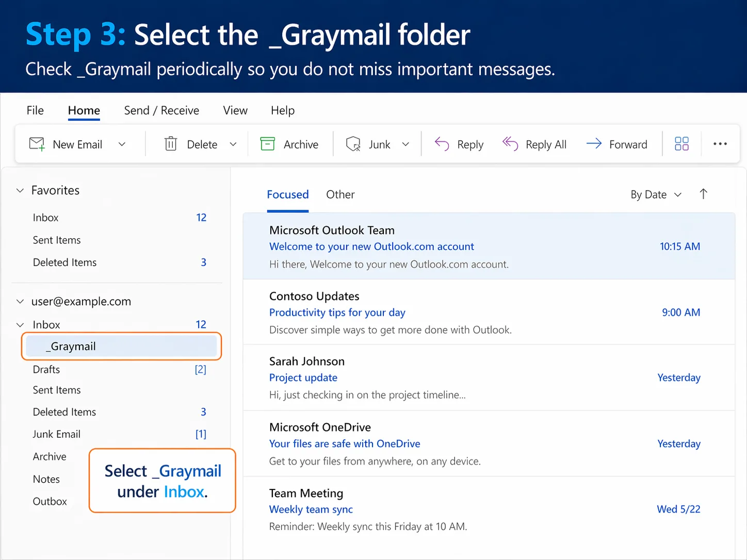747x560 pixels.
Task: Click the Forward button label
Action: (628, 145)
